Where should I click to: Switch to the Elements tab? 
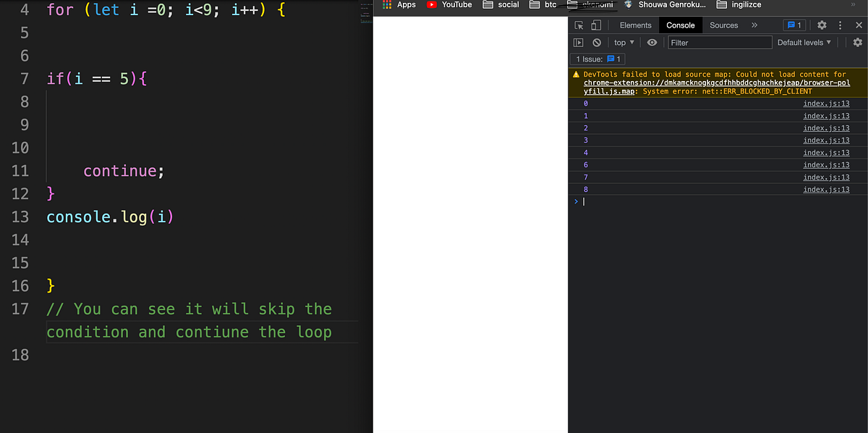point(635,25)
